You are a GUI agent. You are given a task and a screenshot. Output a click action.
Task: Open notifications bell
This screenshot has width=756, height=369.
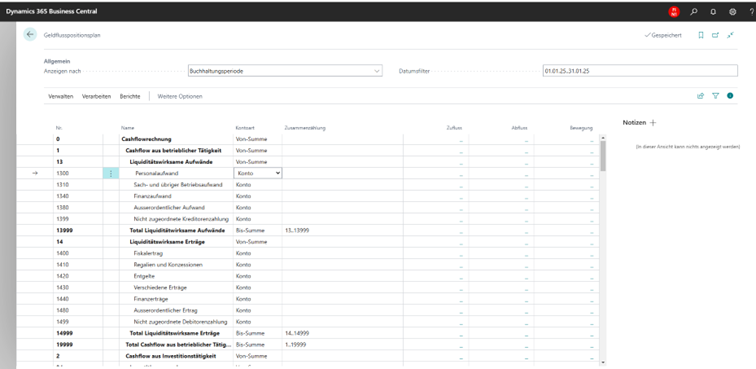(713, 12)
